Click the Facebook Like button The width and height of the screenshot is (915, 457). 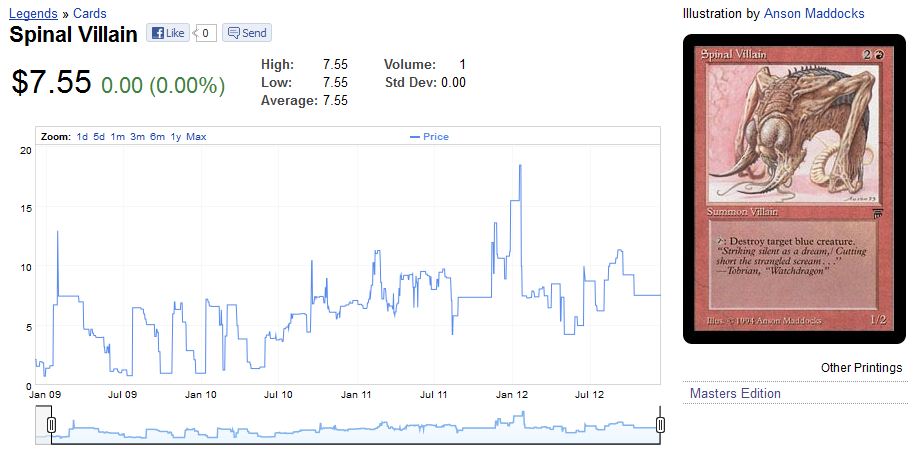point(167,33)
